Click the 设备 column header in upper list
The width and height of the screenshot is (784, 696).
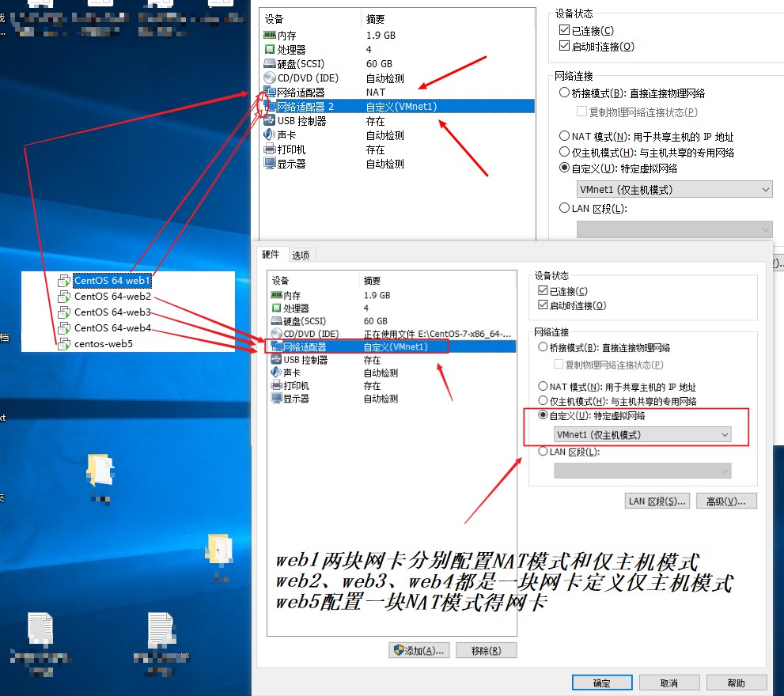[x=274, y=19]
